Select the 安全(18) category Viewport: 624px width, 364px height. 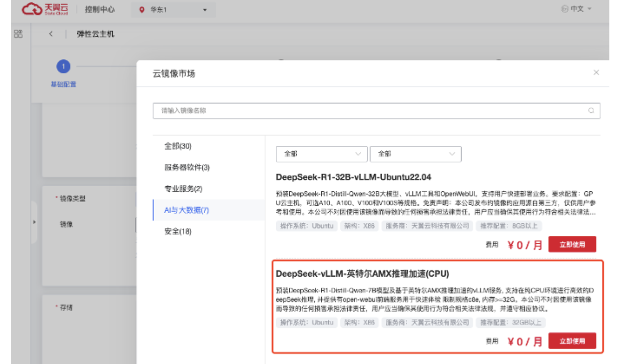pos(178,232)
